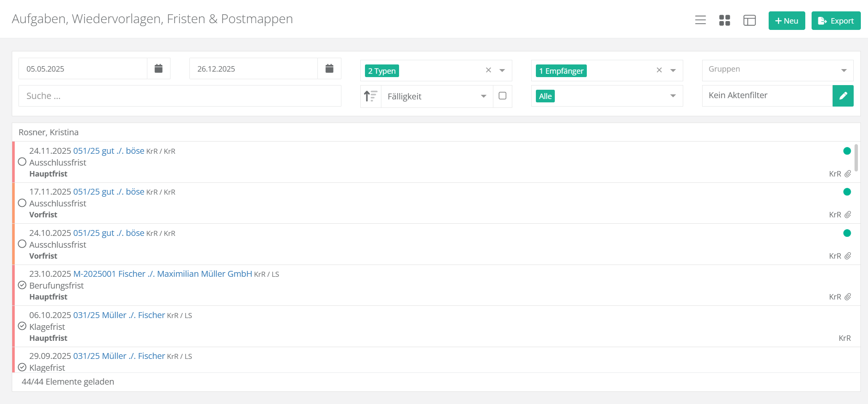Clear the 2 Typen filter selection
Screen dimensions: 868x404
coord(488,70)
